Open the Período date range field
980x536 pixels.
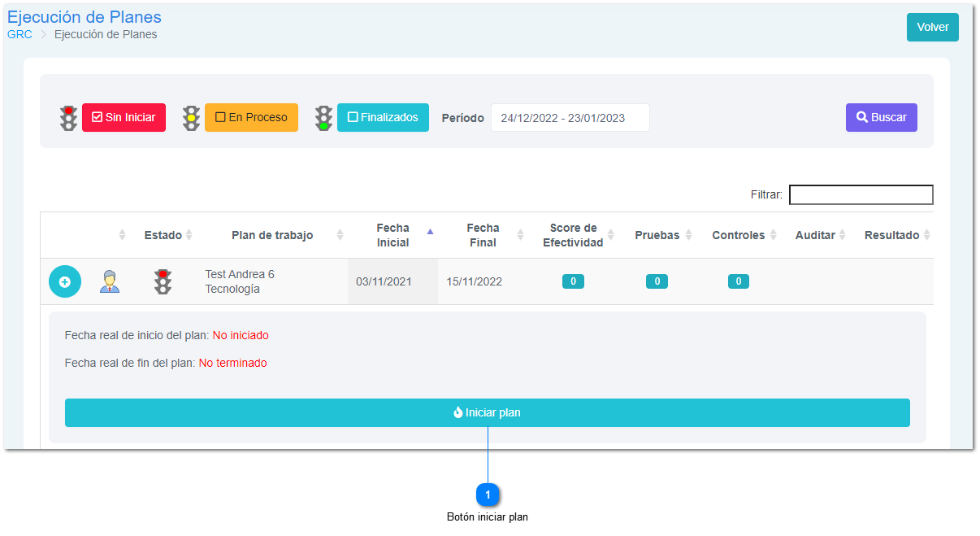click(x=570, y=117)
